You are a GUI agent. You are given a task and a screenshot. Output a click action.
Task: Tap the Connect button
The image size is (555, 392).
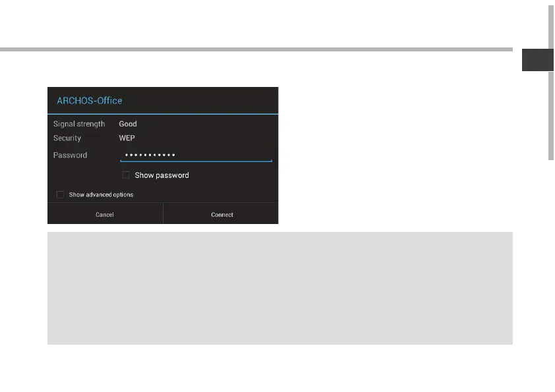click(x=221, y=214)
